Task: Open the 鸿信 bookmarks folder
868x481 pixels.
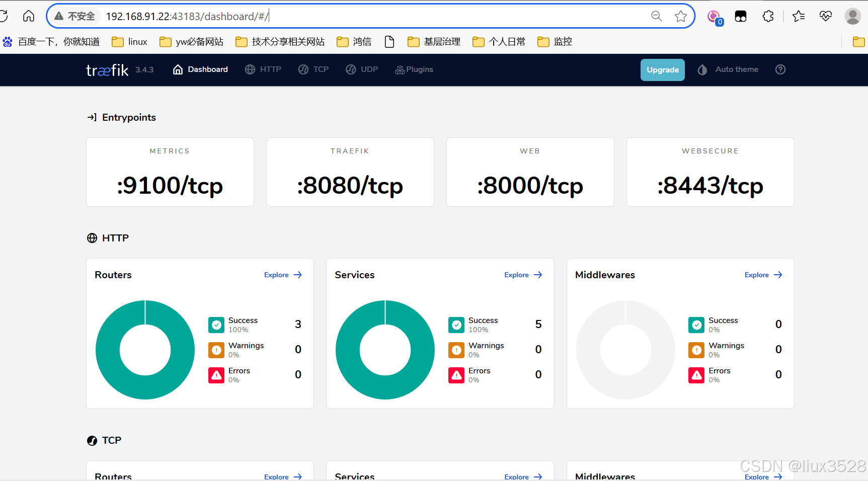Action: [354, 42]
